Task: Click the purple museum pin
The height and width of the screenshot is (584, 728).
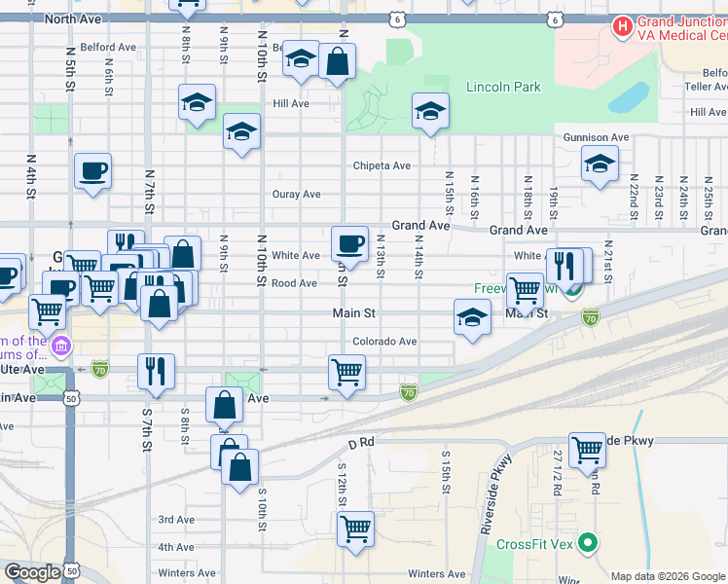Action: pyautogui.click(x=61, y=347)
